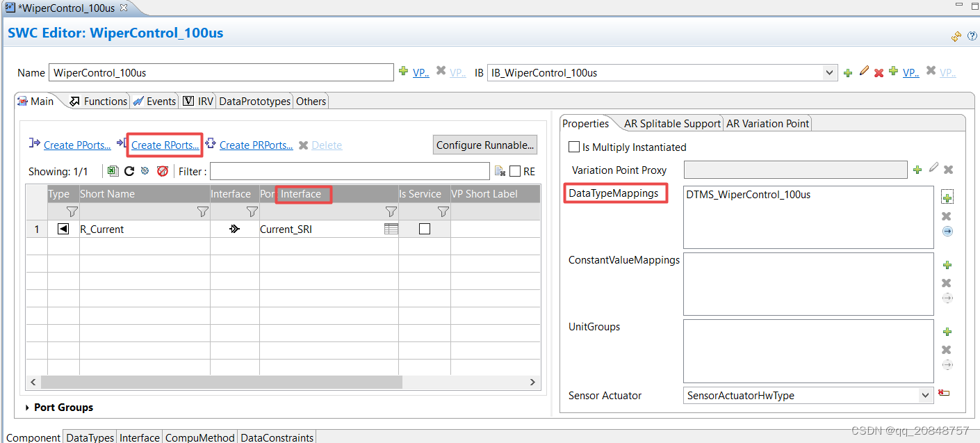Click the ports table horizontal scrollbar thumb

tap(221, 382)
